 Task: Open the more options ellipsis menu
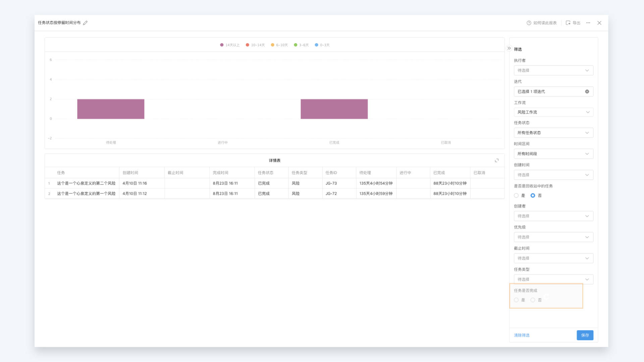588,23
